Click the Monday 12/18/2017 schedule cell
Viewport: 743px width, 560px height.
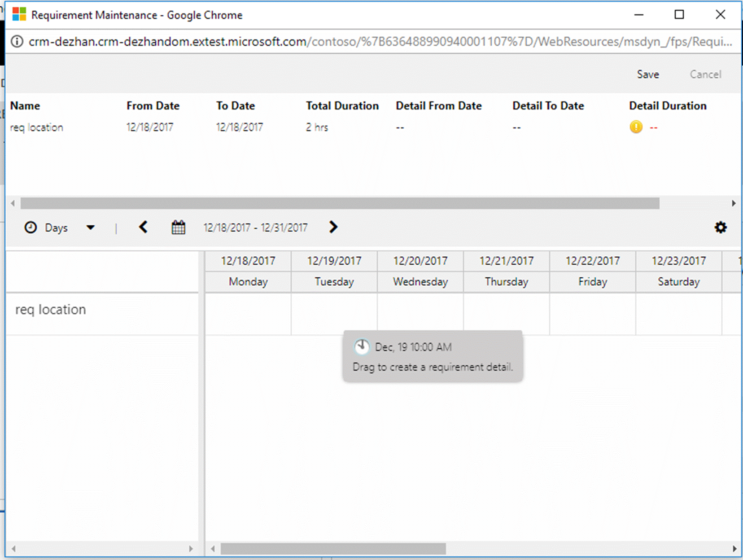point(248,314)
